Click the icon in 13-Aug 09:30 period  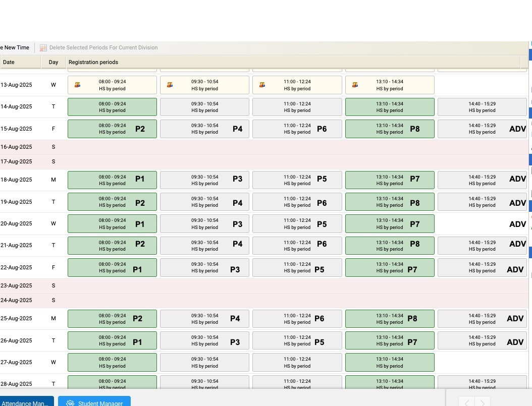[170, 85]
